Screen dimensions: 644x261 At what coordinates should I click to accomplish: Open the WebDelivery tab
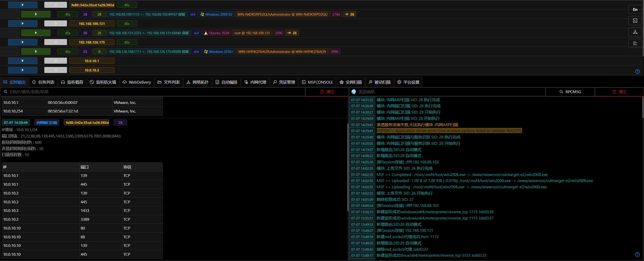(x=137, y=82)
